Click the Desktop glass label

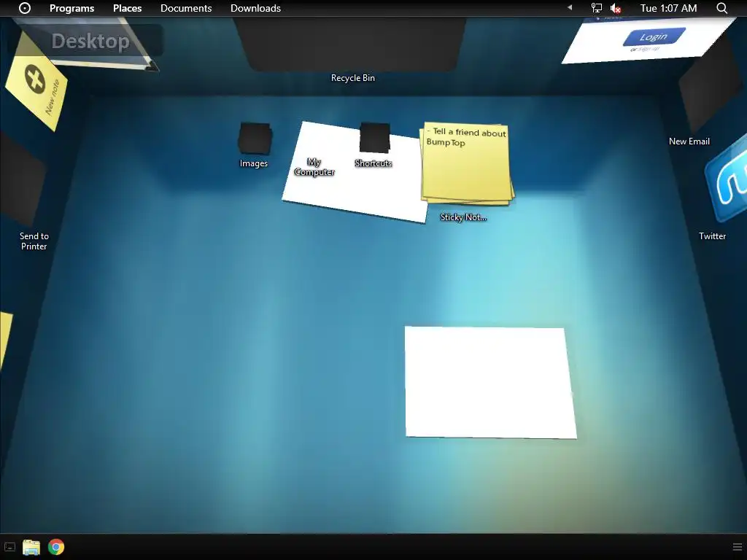[90, 42]
